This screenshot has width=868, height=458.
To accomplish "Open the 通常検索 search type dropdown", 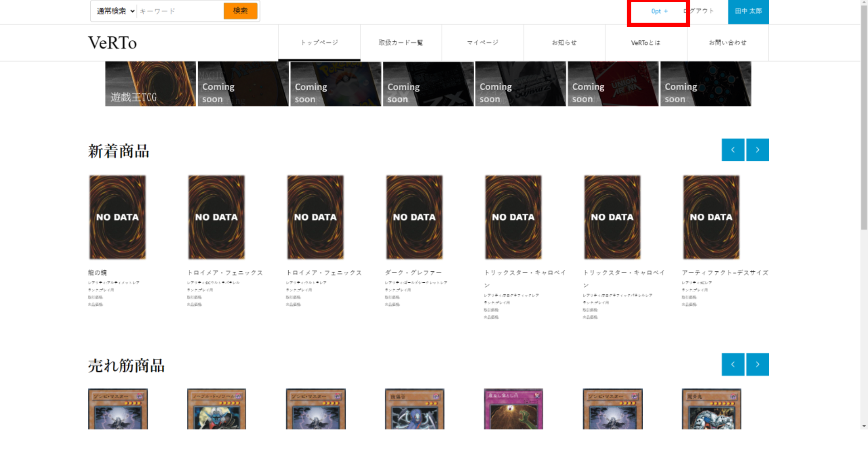I will click(115, 11).
